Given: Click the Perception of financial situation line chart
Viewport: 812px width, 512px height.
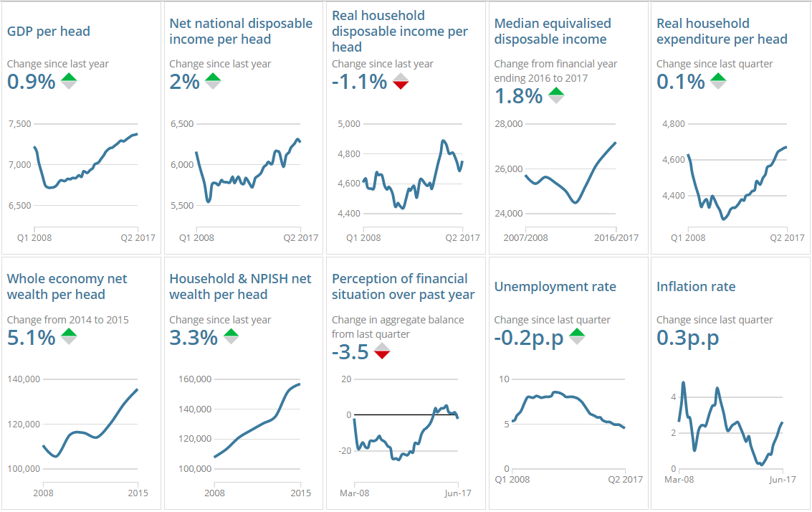Looking at the screenshot, I should (x=406, y=430).
